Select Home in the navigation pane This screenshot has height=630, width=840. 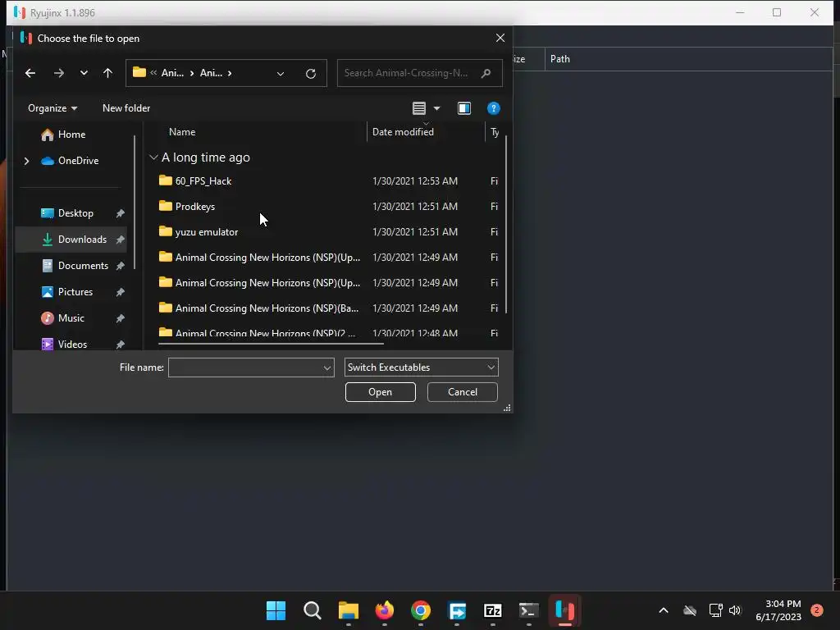point(72,135)
